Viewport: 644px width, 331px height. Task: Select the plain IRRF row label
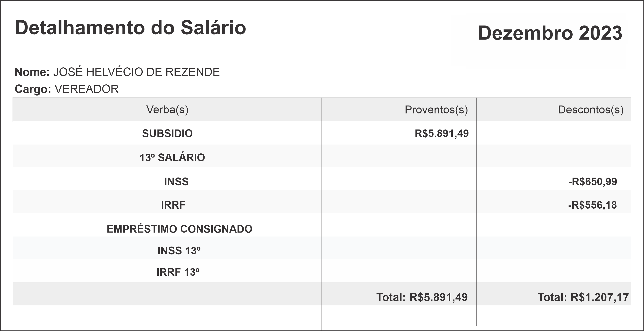(x=173, y=205)
